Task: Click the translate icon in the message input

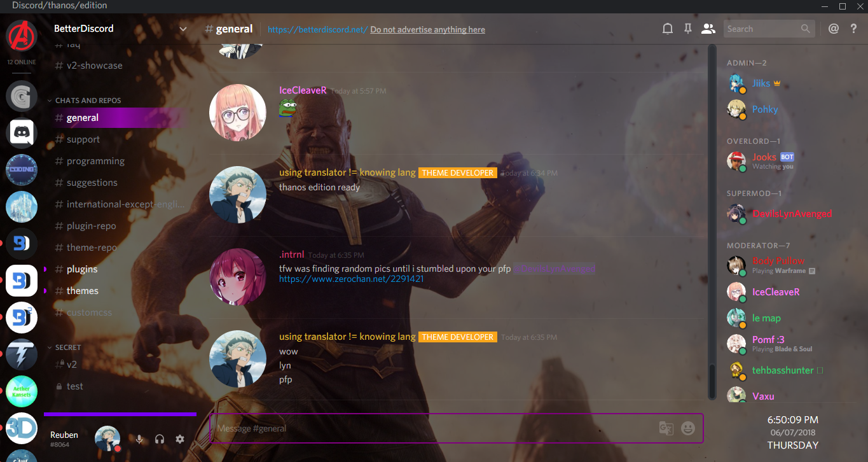Action: [666, 428]
